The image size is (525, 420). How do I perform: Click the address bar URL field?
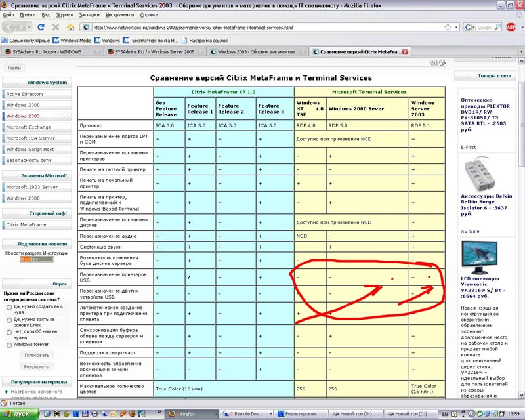click(x=266, y=27)
